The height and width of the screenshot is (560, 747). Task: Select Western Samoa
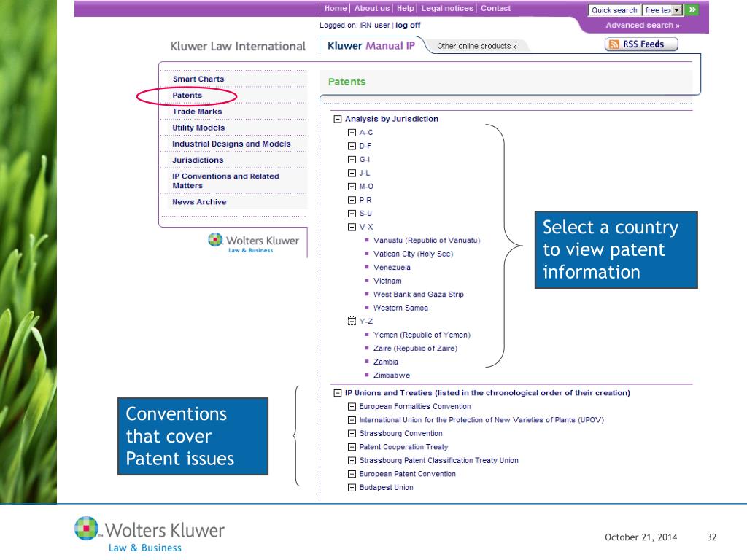pyautogui.click(x=400, y=308)
